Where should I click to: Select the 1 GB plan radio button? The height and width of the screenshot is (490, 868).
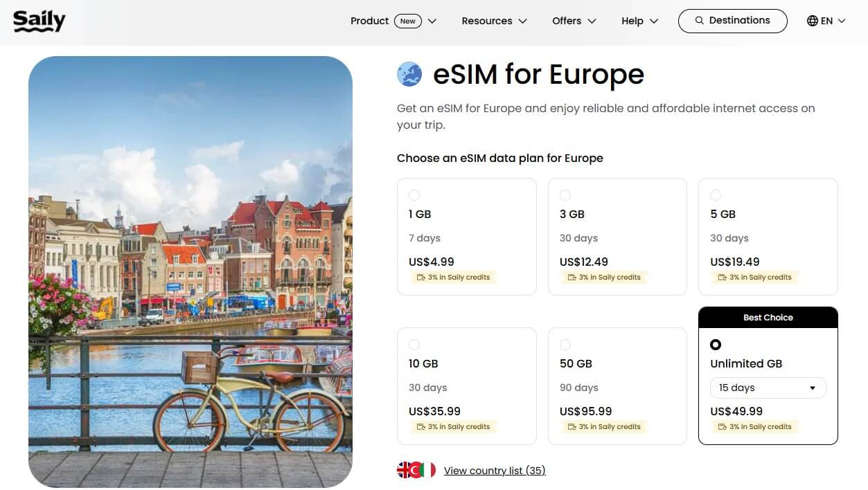pos(414,195)
